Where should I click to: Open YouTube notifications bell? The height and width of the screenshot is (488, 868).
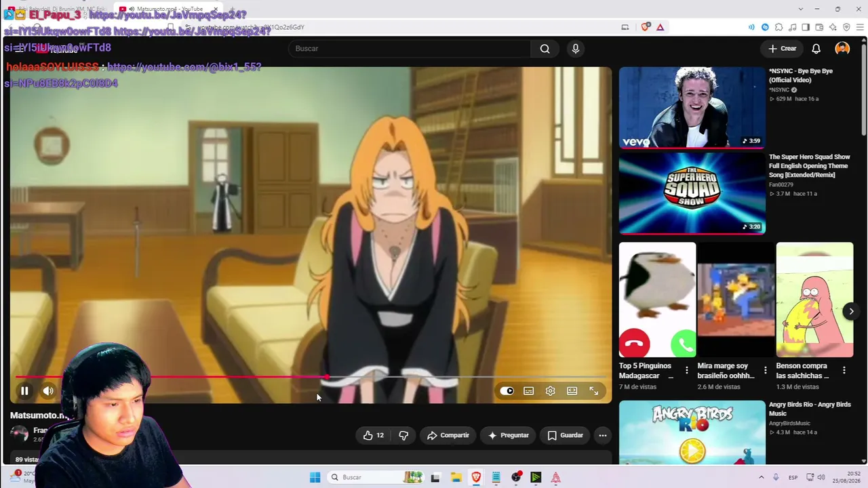click(816, 49)
